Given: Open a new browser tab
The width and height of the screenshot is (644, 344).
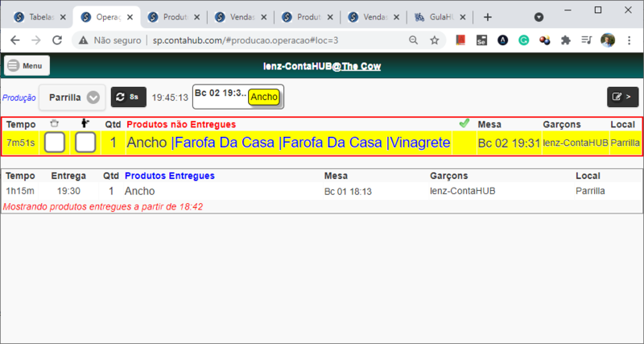Looking at the screenshot, I should click(488, 17).
